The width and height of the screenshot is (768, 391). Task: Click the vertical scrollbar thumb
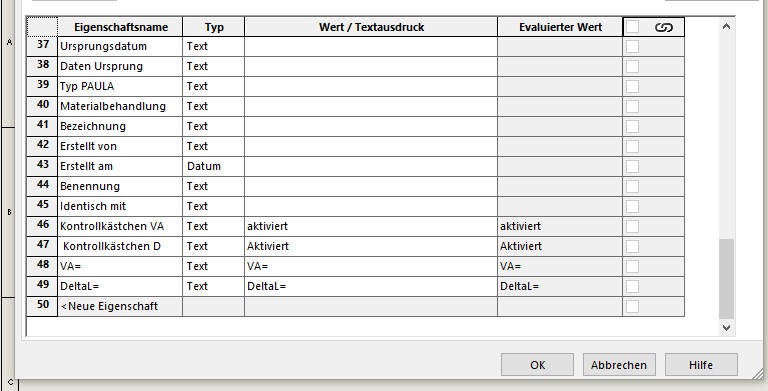pyautogui.click(x=726, y=279)
